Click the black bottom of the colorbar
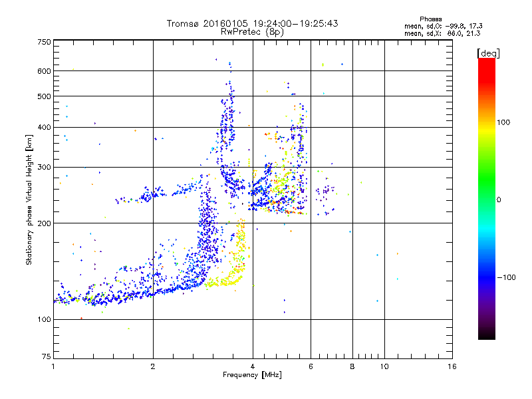The width and height of the screenshot is (532, 399). click(487, 334)
